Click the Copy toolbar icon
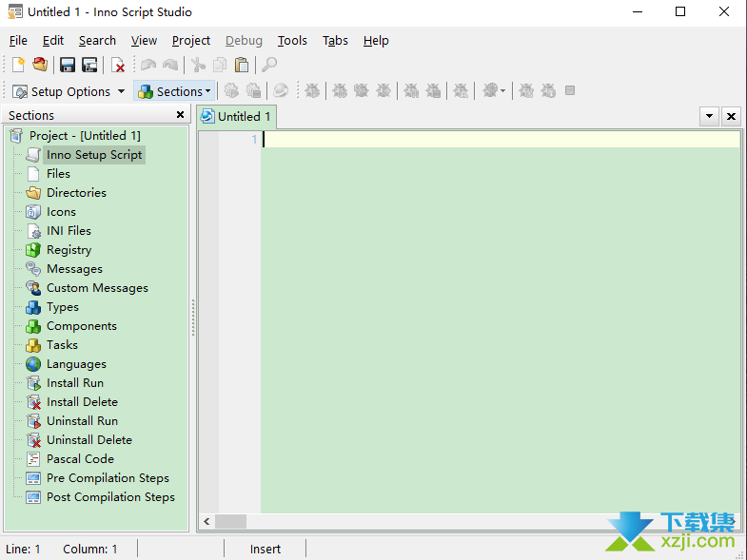This screenshot has height=560, width=747. click(220, 65)
